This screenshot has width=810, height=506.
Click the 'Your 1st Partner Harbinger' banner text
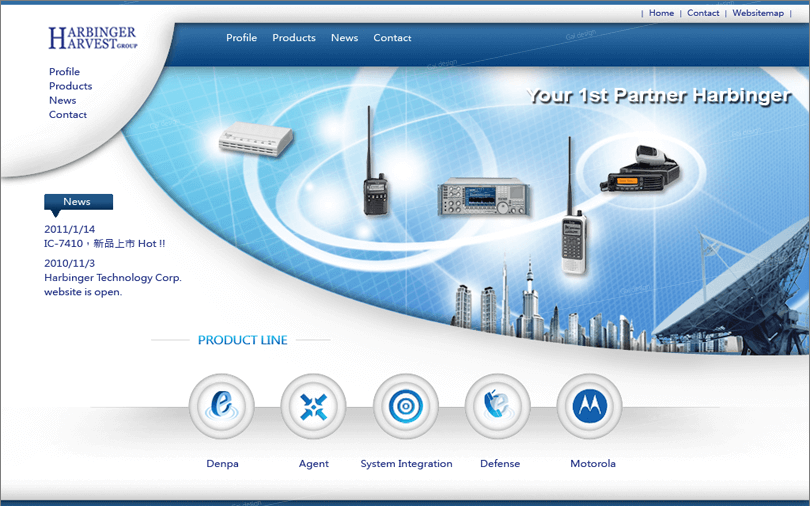coord(659,96)
